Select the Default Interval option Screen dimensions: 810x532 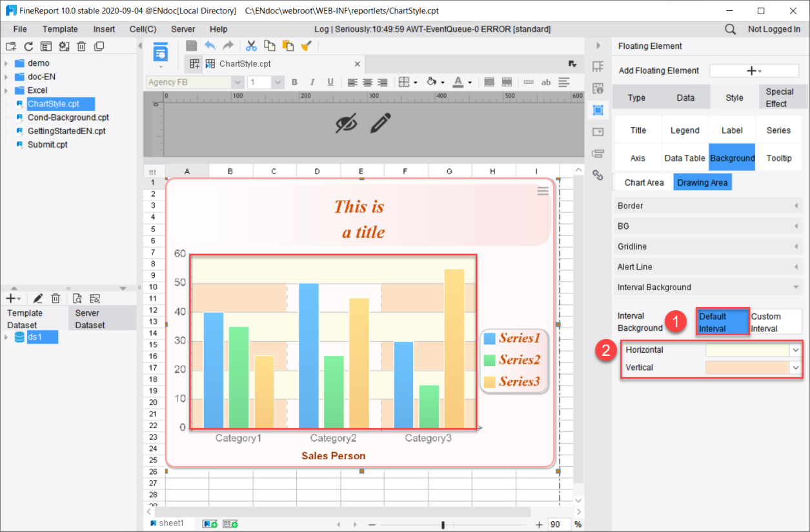[722, 321]
